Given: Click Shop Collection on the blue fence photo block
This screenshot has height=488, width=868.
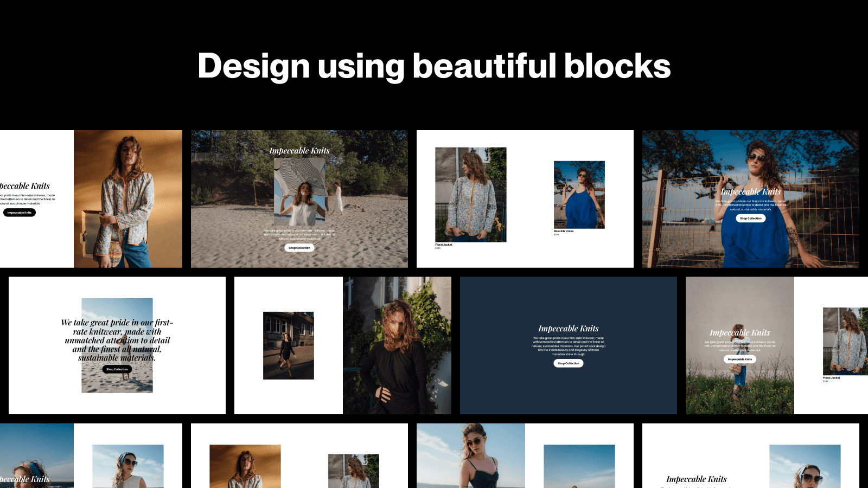Looking at the screenshot, I should 751,218.
